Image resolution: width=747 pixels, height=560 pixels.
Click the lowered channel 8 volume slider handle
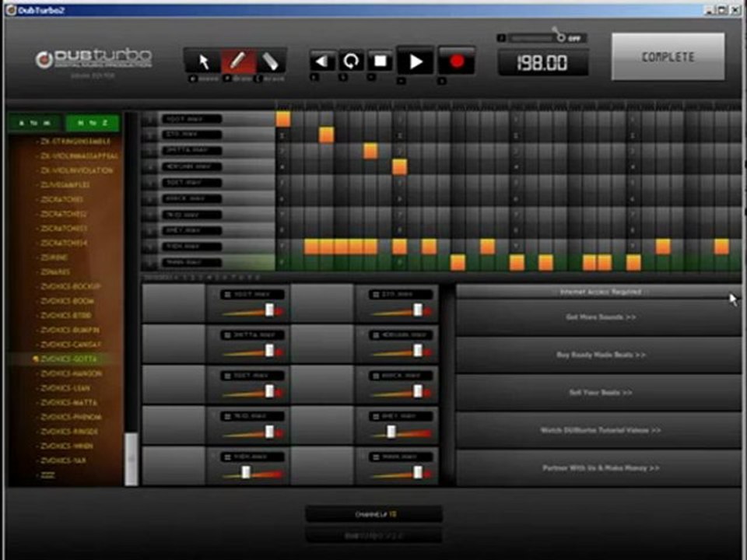[391, 432]
